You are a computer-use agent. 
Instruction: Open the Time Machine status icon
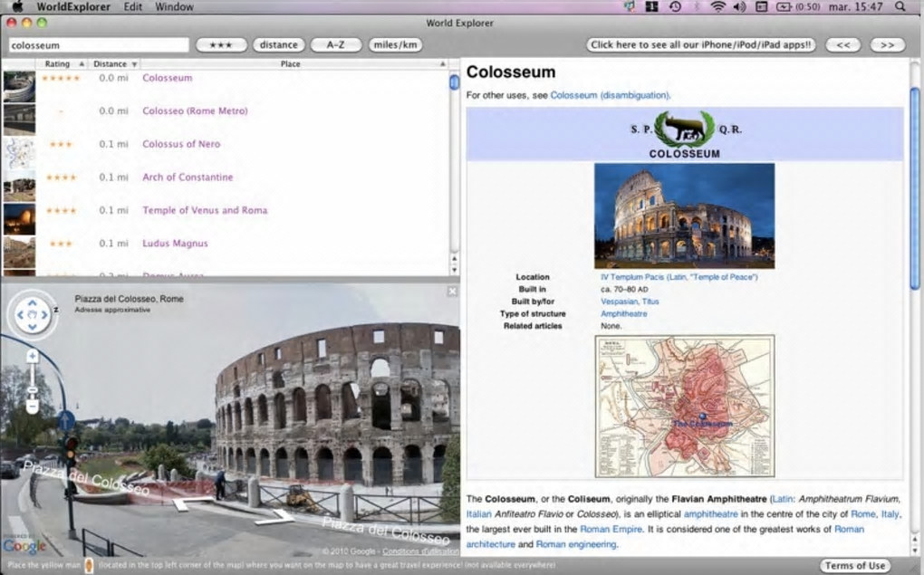pyautogui.click(x=675, y=7)
